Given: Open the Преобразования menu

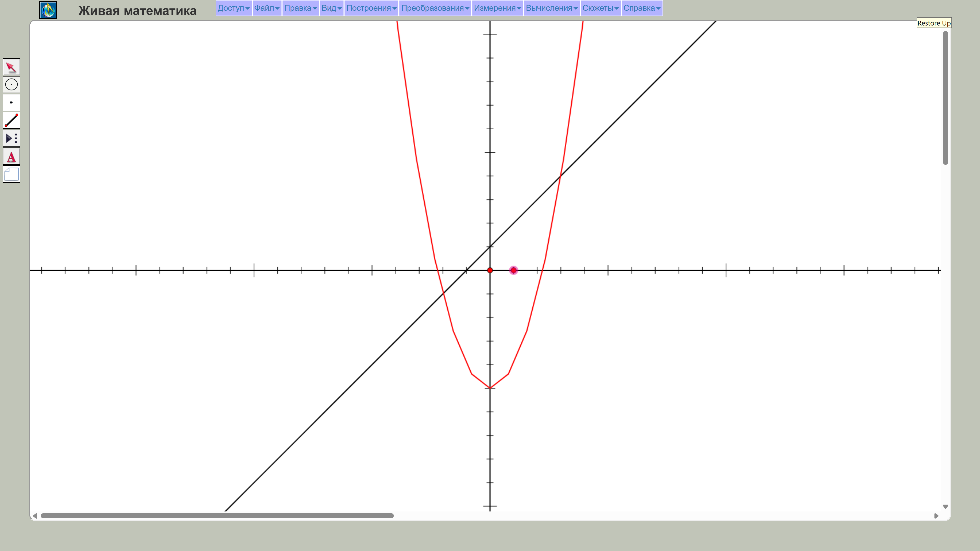Looking at the screenshot, I should tap(435, 8).
